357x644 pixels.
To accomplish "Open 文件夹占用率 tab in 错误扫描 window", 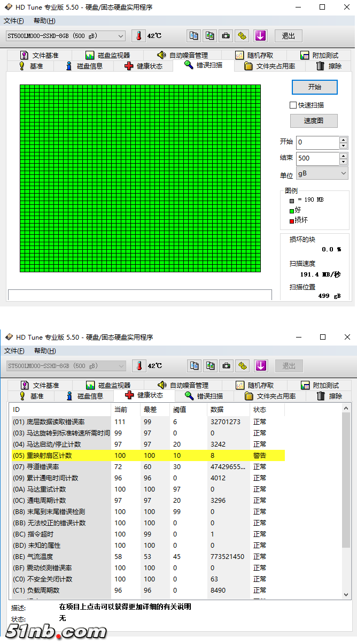I will [x=270, y=66].
